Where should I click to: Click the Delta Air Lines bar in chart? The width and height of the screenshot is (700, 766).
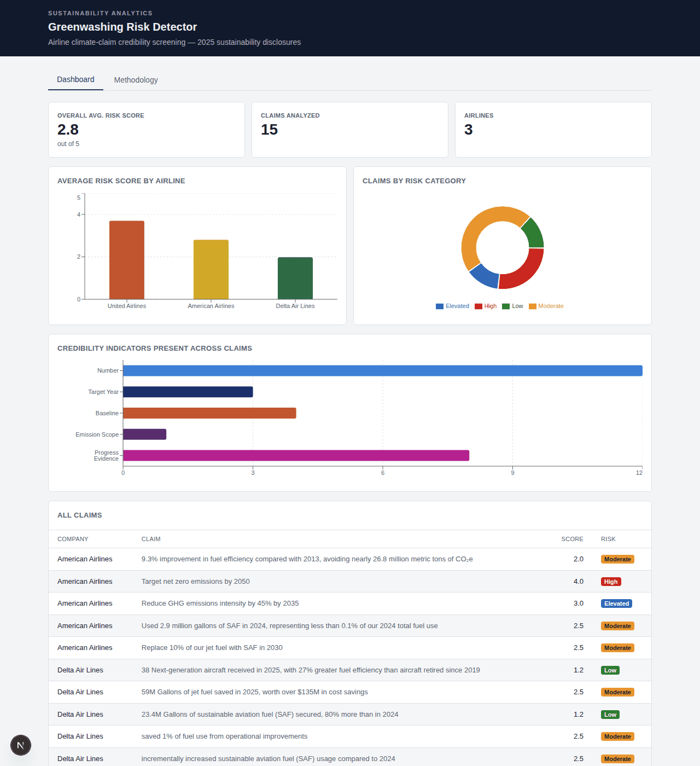tap(295, 278)
